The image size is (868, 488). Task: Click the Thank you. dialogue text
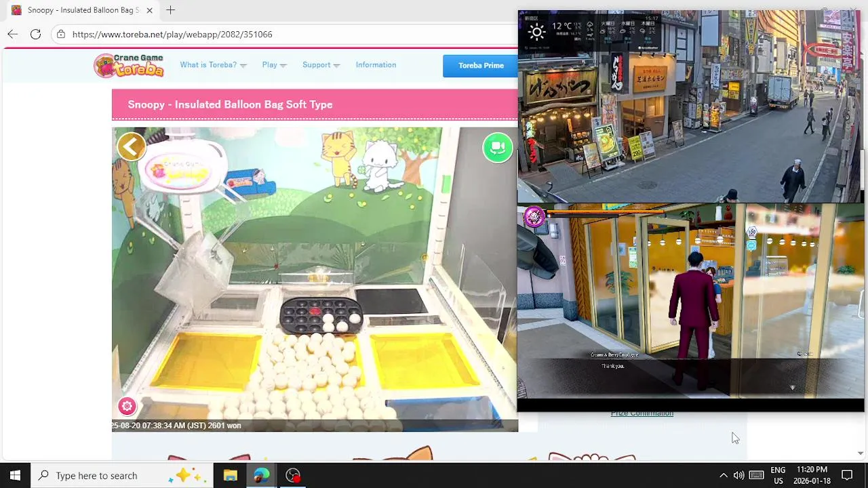[x=613, y=366]
